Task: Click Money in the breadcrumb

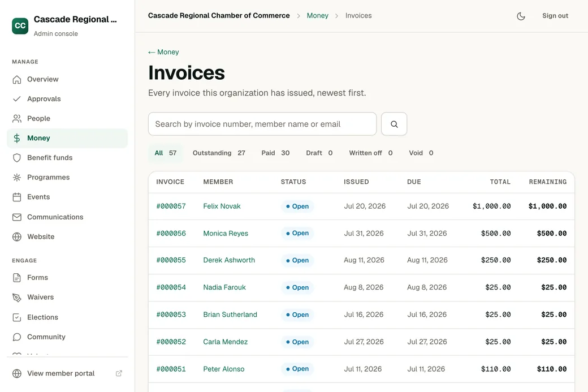Action: pyautogui.click(x=317, y=16)
